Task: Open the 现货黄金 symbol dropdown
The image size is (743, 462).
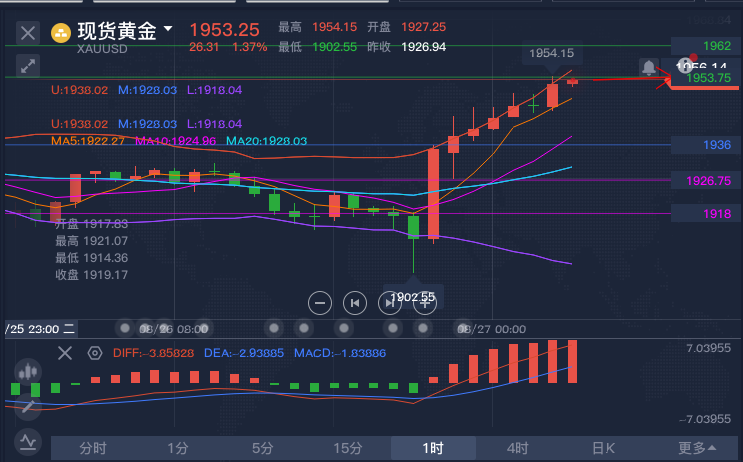Action: [167, 31]
